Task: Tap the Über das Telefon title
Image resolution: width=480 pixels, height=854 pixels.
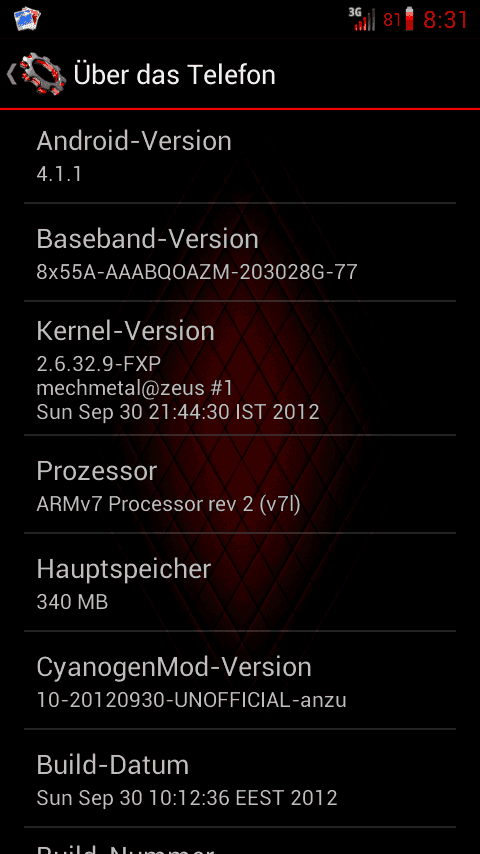Action: 174,75
